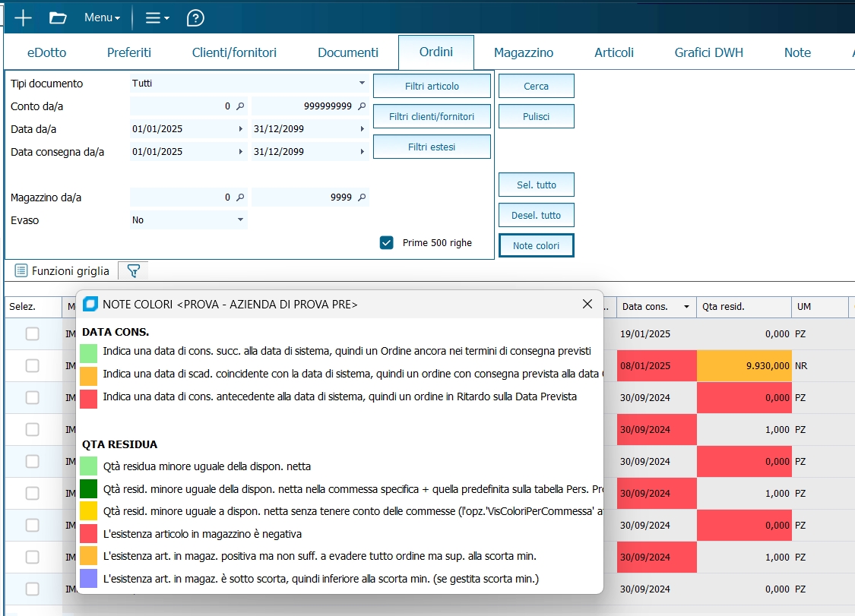Open Clienti/fornitori tab
Viewport: 855px width, 616px height.
tap(235, 52)
